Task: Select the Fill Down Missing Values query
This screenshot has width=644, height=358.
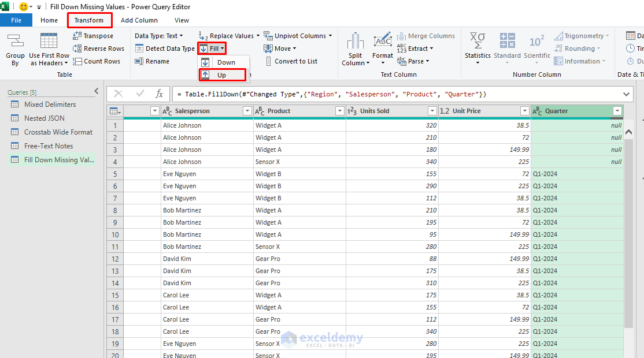Action: 52,160
